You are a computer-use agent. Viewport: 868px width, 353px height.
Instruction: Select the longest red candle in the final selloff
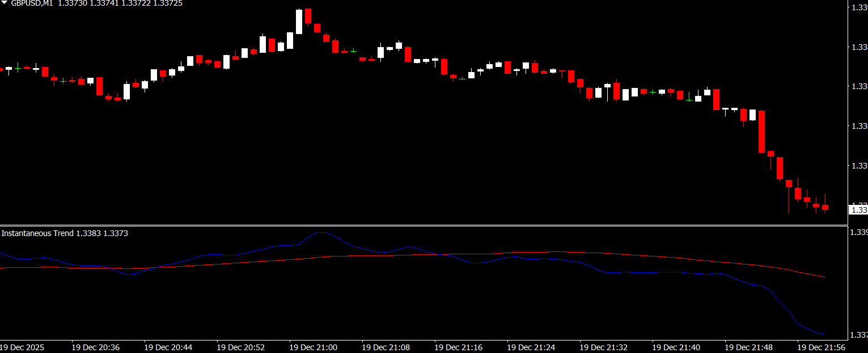pos(762,132)
